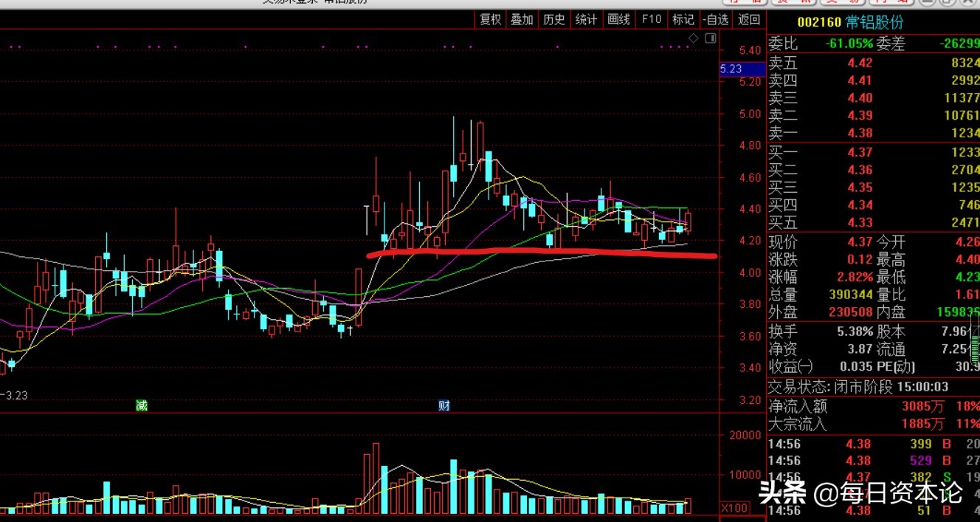Click the 大宗流入 1885万 row
Image resolution: width=980 pixels, height=522 pixels.
click(874, 425)
